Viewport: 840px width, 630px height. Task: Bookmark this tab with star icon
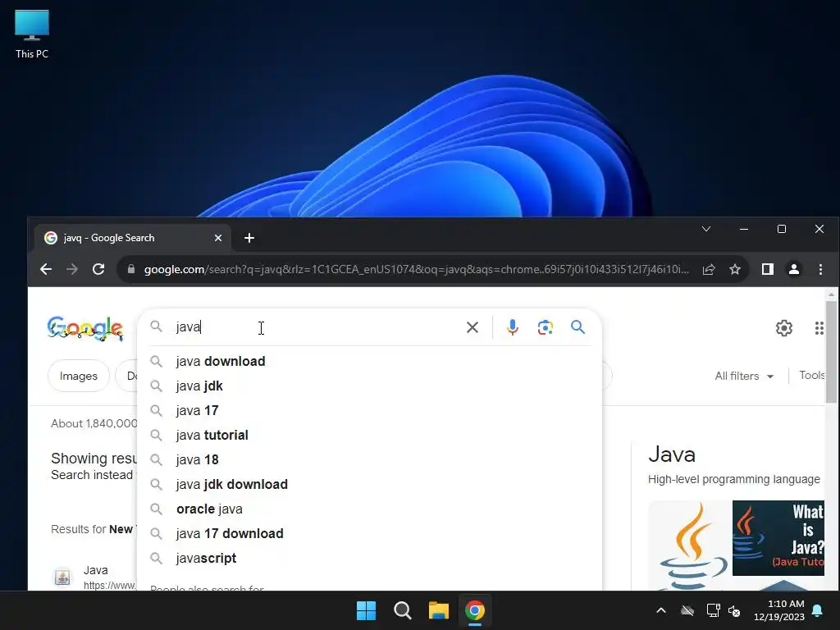coord(735,269)
